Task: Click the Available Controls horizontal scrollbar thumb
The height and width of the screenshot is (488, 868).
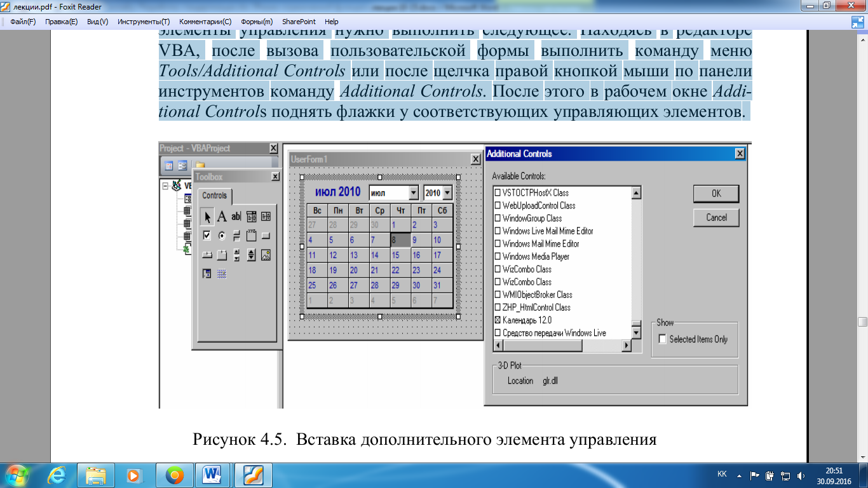Action: 543,346
